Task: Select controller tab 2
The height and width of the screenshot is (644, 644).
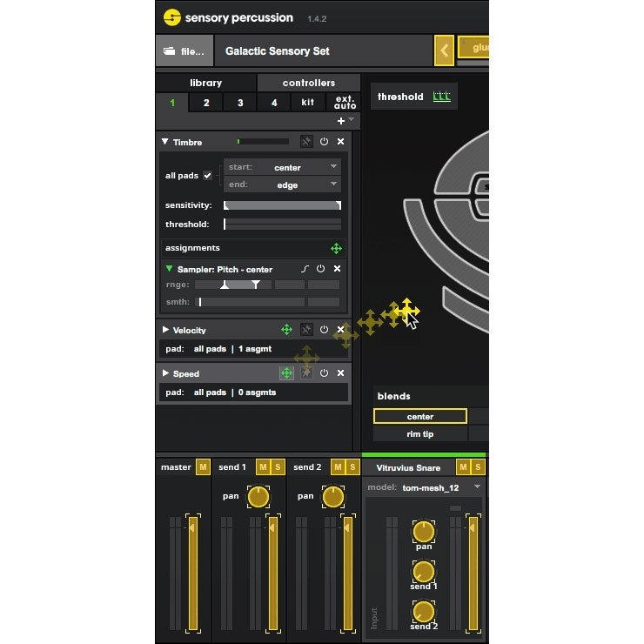Action: pyautogui.click(x=206, y=103)
